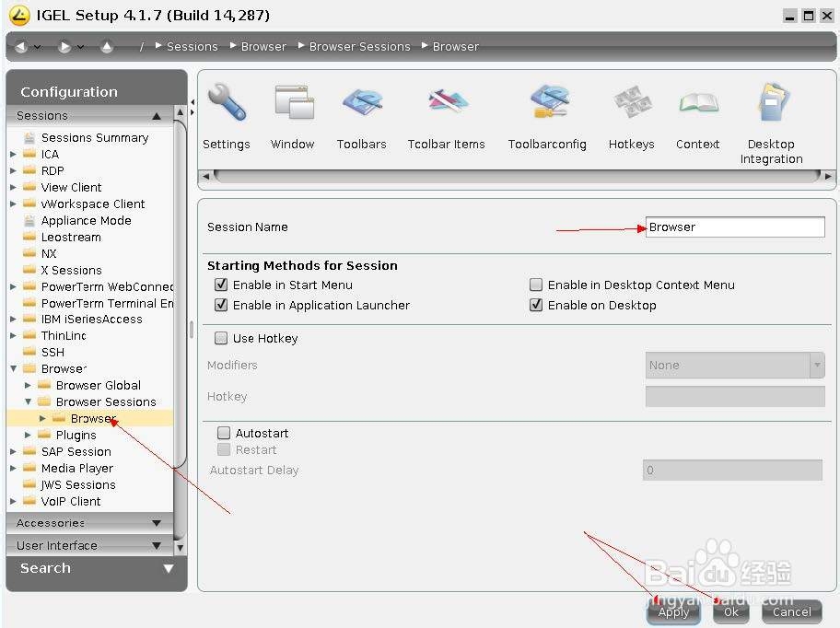Click the up-level navigation arrow icon

107,47
